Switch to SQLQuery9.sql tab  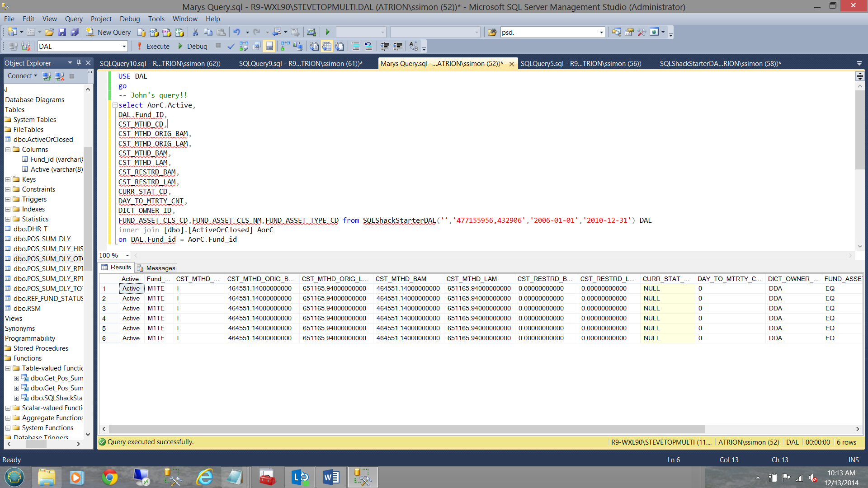pos(300,63)
